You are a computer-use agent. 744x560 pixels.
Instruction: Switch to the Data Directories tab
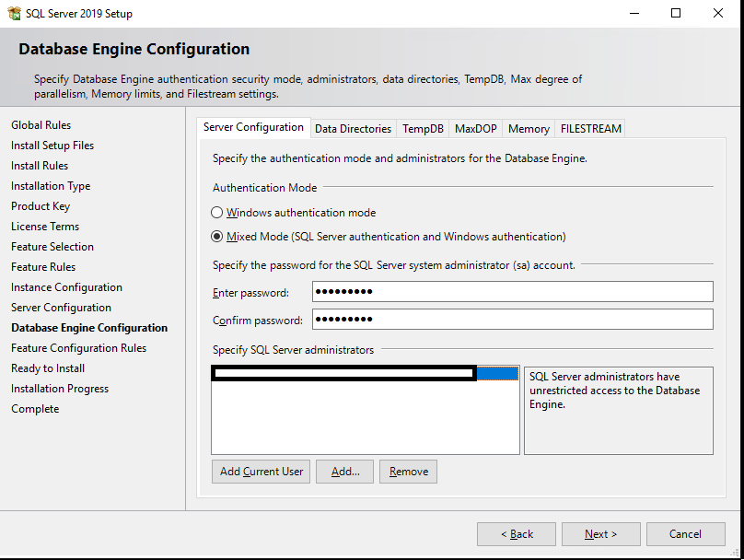pos(353,128)
